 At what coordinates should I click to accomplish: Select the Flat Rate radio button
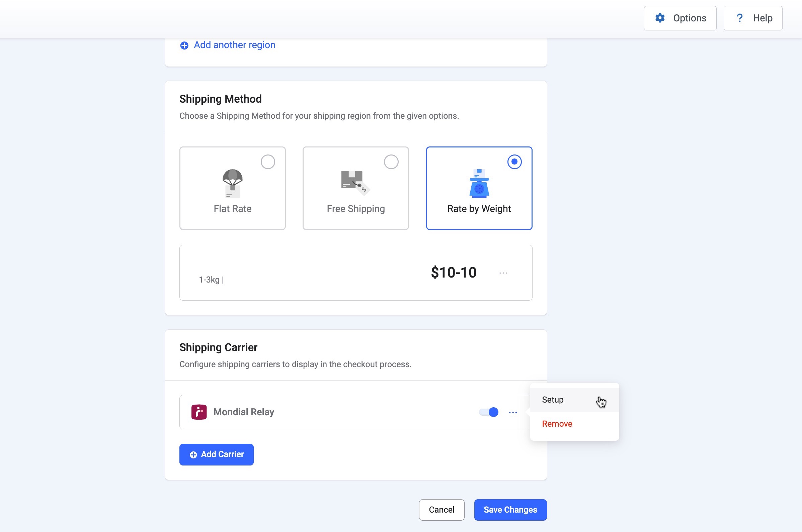coord(267,162)
